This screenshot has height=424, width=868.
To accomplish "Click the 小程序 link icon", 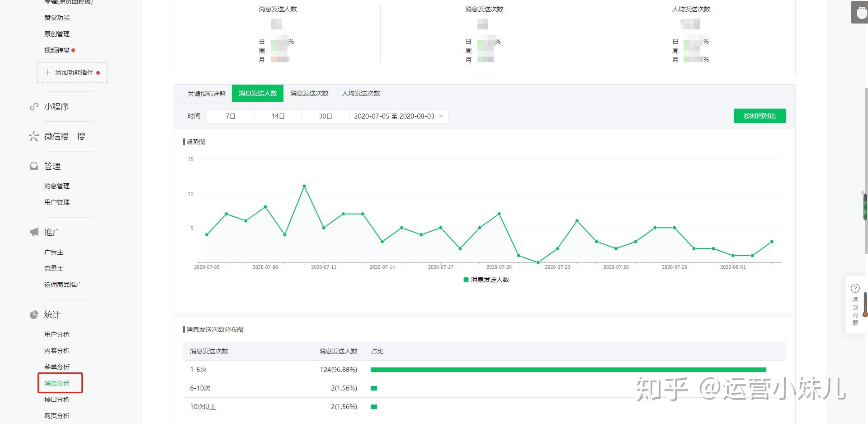I will pos(34,107).
